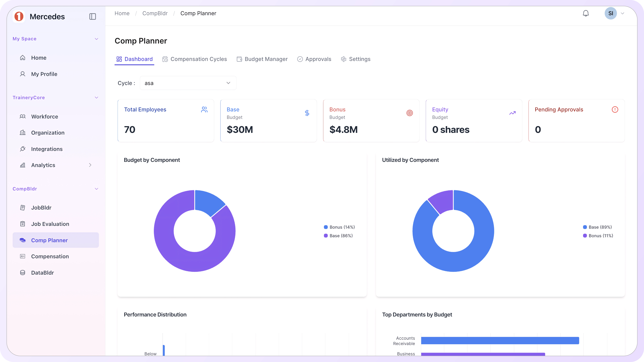Screen dimensions: 644x362
Task: Click the sidebar collapse panel icon
Action: click(93, 16)
